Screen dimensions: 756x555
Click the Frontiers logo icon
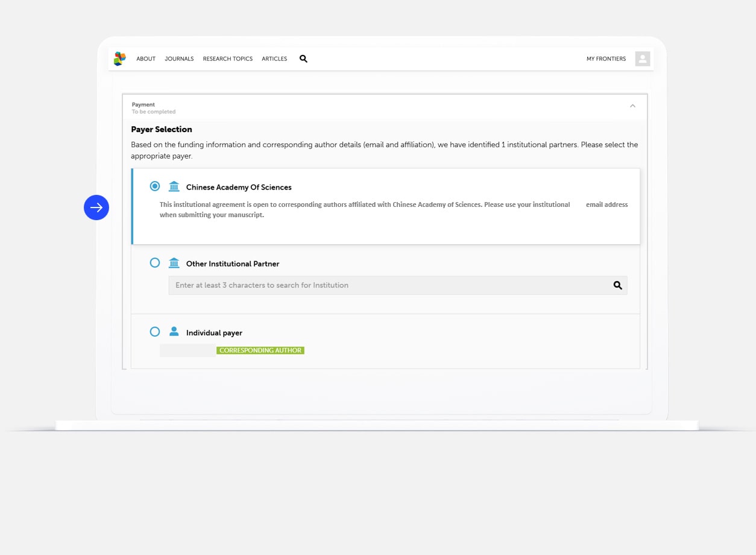120,59
